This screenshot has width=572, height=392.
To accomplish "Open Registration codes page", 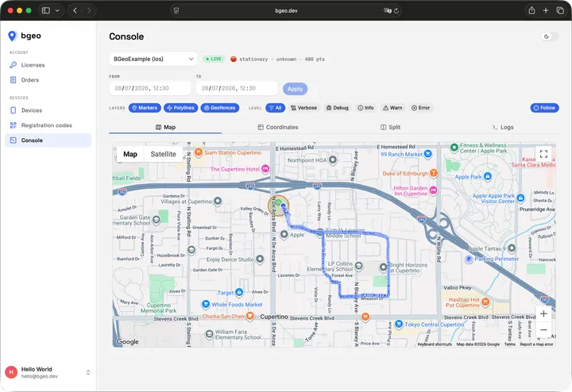I will (x=48, y=125).
